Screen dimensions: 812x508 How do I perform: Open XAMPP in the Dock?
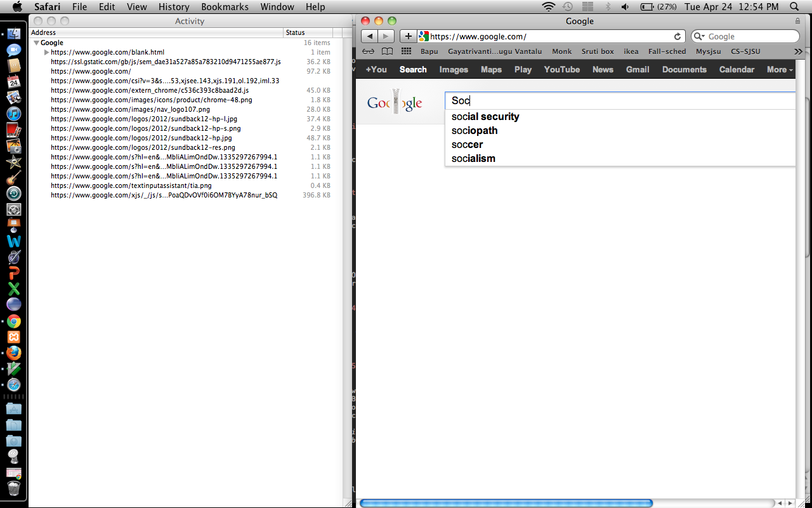[x=14, y=337]
